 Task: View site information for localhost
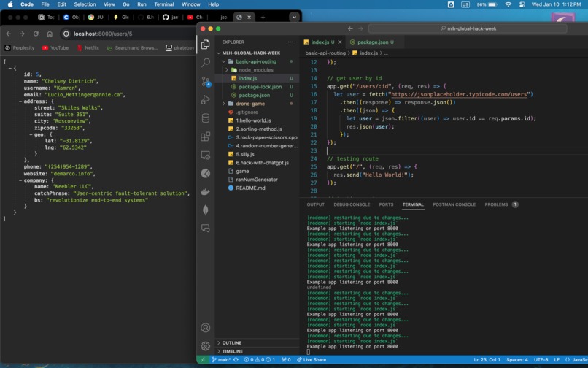pos(66,34)
